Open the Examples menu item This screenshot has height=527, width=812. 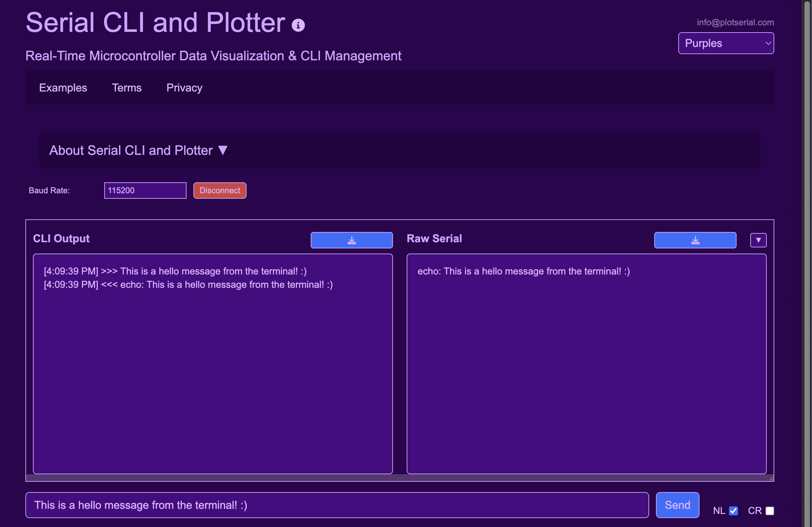coord(63,88)
